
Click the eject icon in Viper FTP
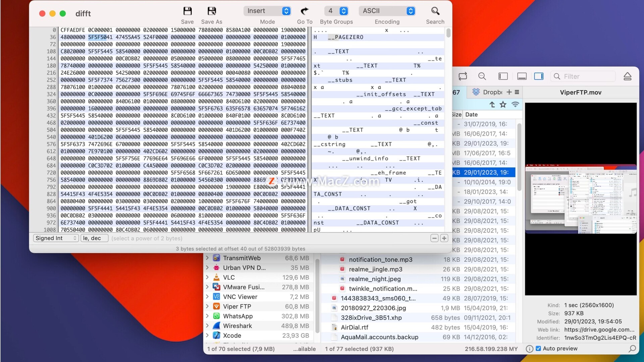[x=628, y=76]
